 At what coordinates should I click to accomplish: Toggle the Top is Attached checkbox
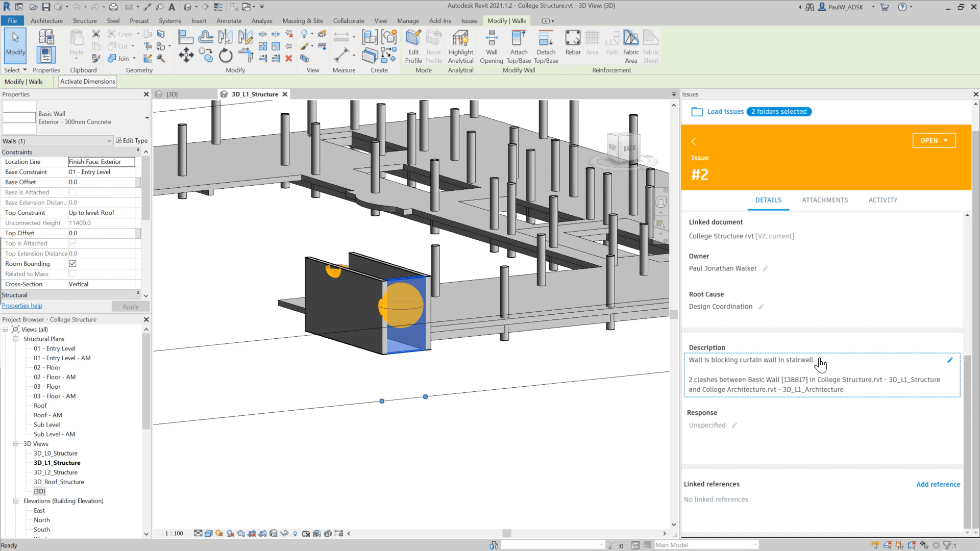(x=72, y=243)
